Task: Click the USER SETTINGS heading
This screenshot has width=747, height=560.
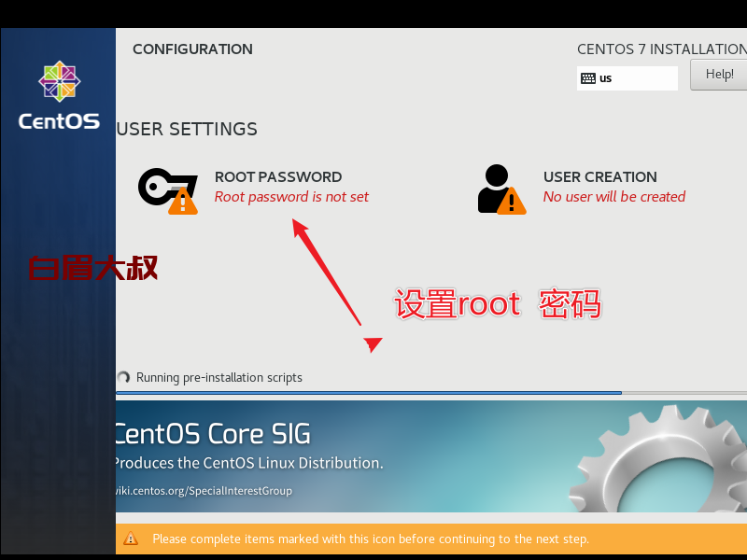Action: 187,129
